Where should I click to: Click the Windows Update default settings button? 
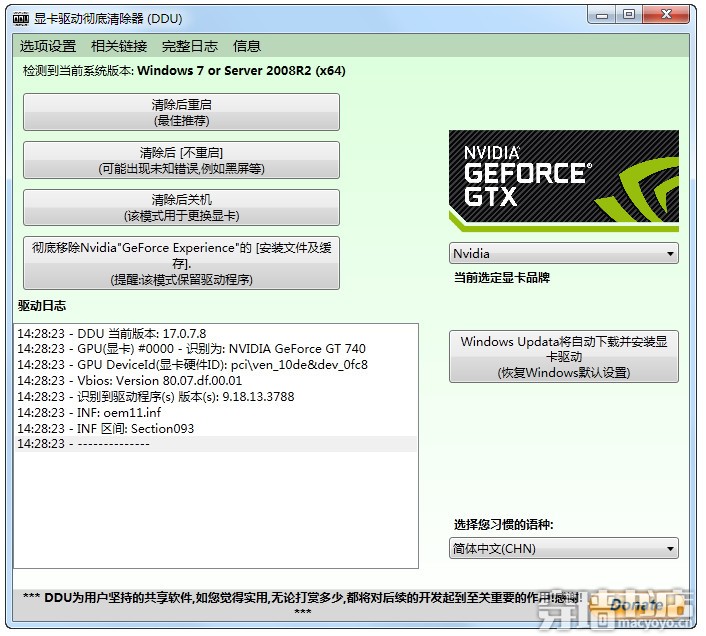pos(564,356)
